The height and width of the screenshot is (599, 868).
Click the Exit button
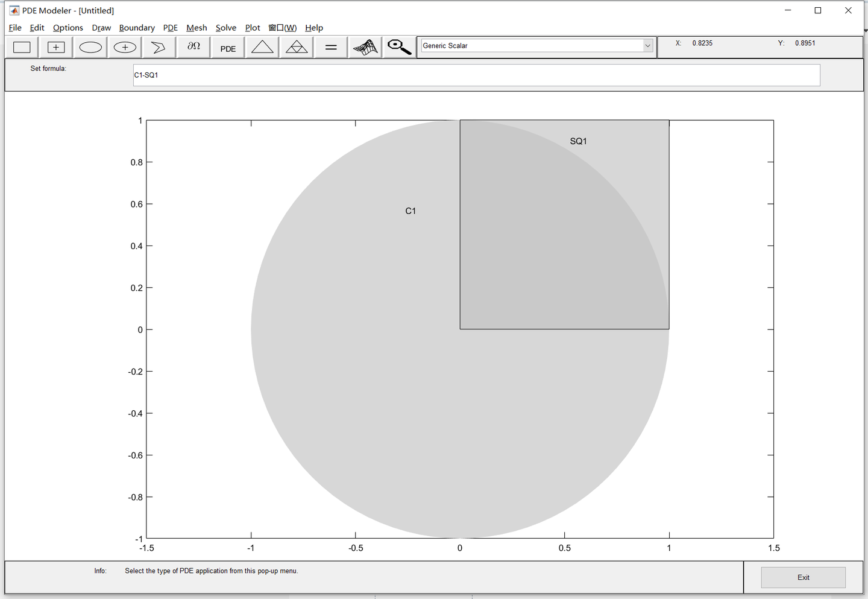(803, 577)
